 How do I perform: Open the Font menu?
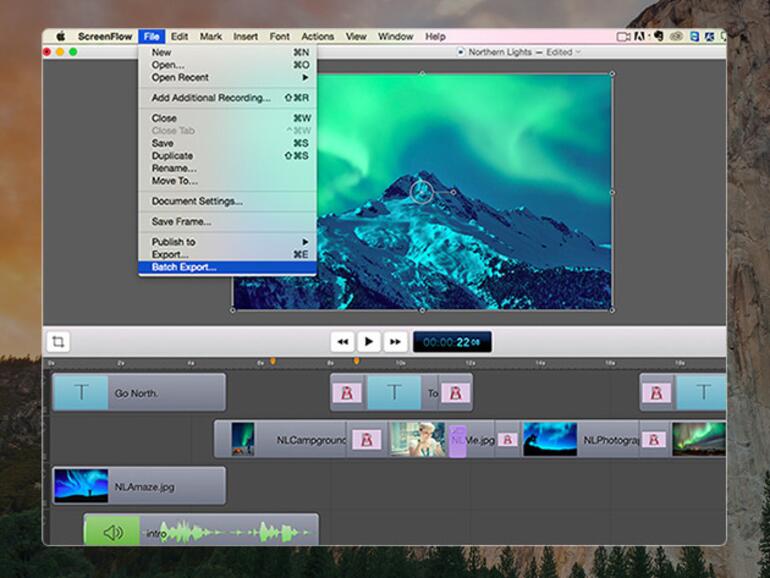279,36
